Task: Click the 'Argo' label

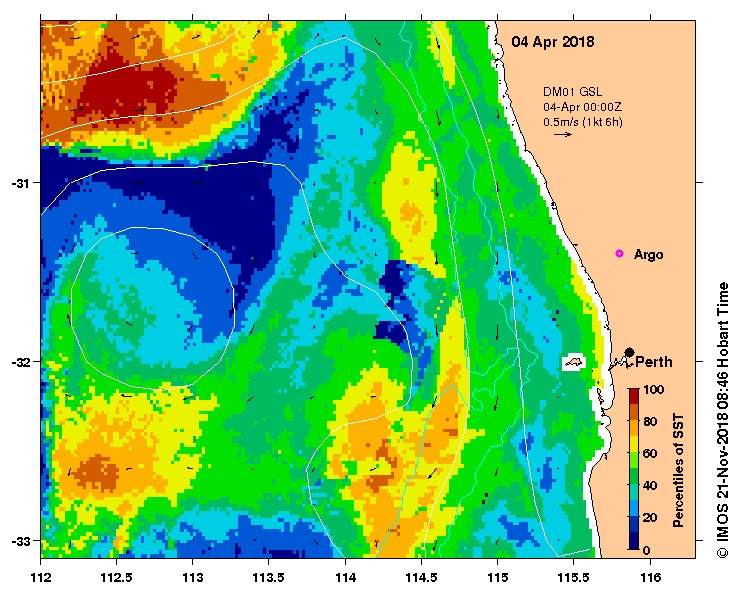Action: tap(649, 255)
